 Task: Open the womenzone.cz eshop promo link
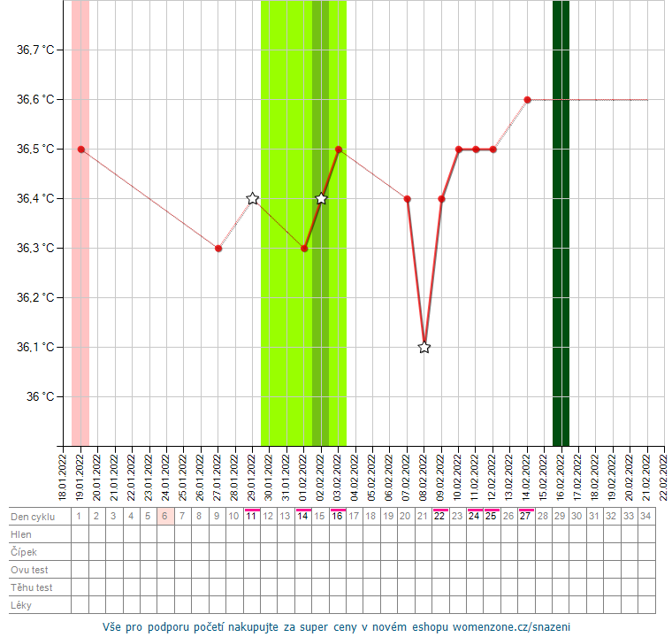point(336,626)
